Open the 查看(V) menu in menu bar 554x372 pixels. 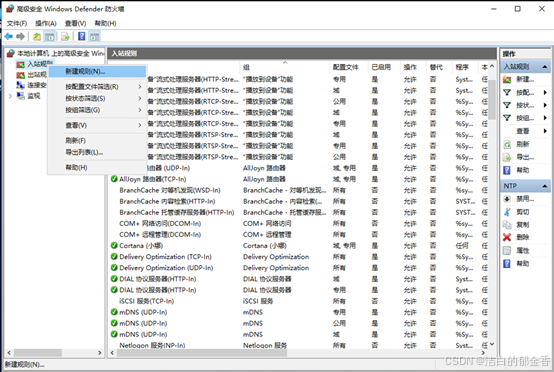pyautogui.click(x=76, y=23)
